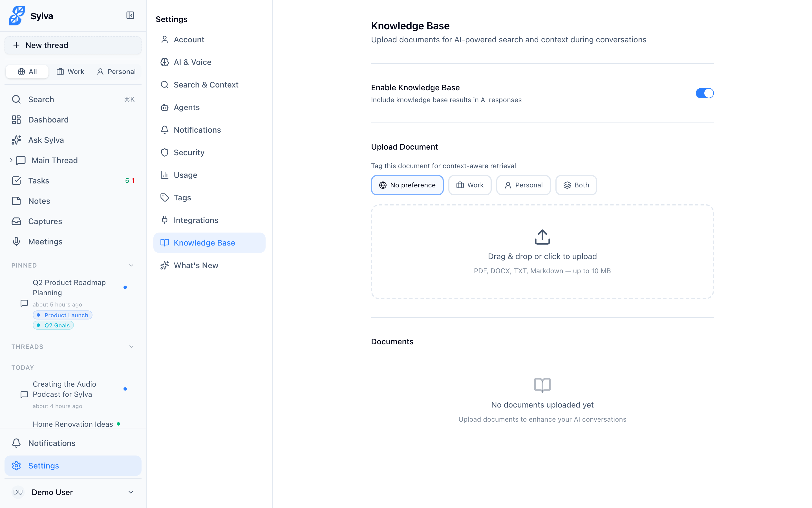Open Search & Context settings
The width and height of the screenshot is (812, 508).
pos(209,85)
